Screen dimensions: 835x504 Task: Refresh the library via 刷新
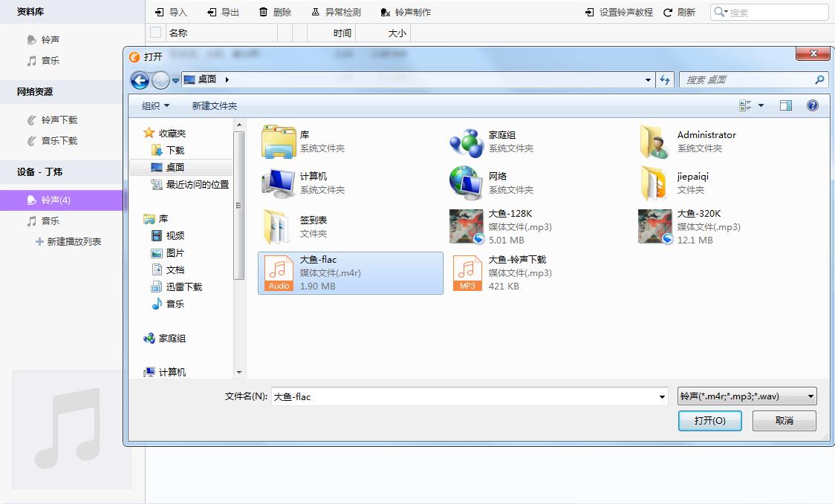[x=678, y=11]
